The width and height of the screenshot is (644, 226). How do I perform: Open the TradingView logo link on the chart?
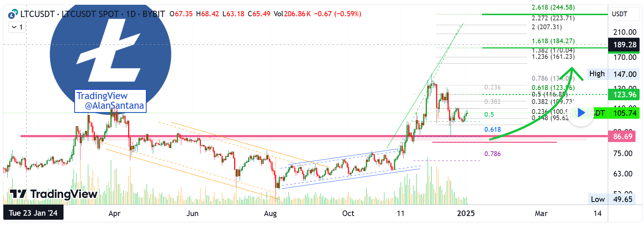[54, 194]
